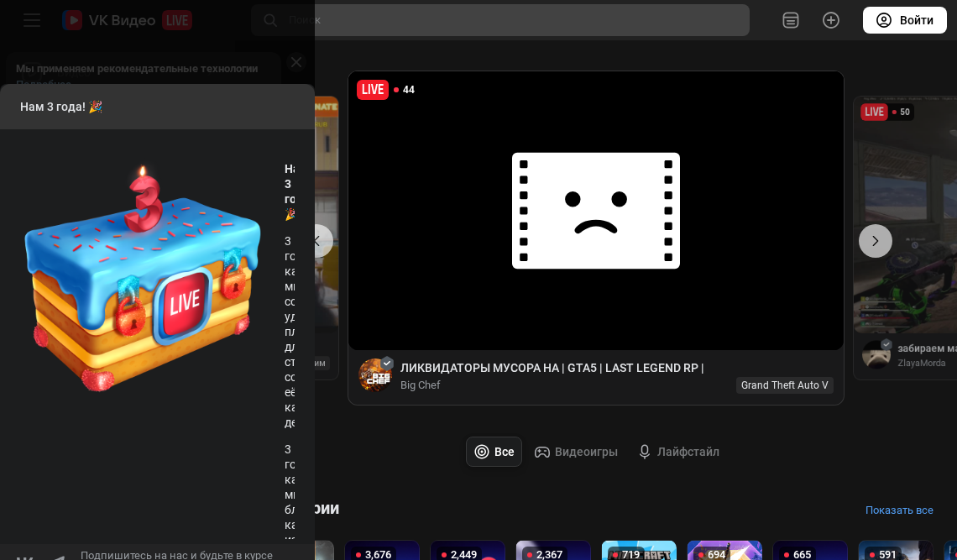Open the ZlayaMorda stream thumbnail
Screen dimensions: 957x560
(905, 214)
